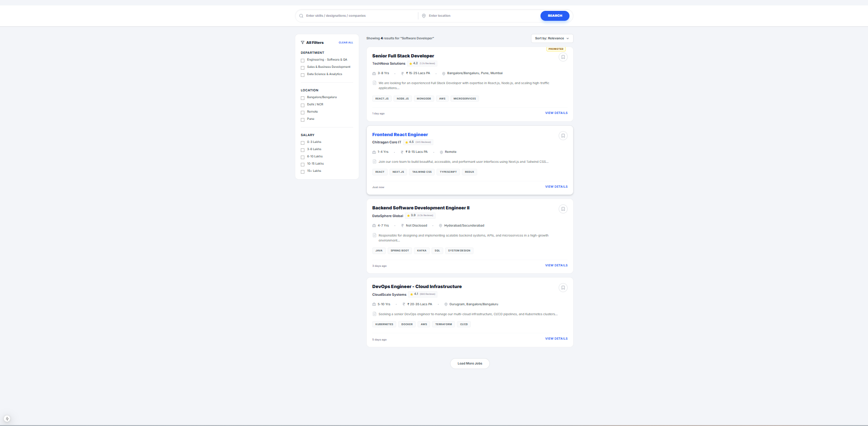Click the All Filters funnel icon
The image size is (868, 426).
point(303,43)
